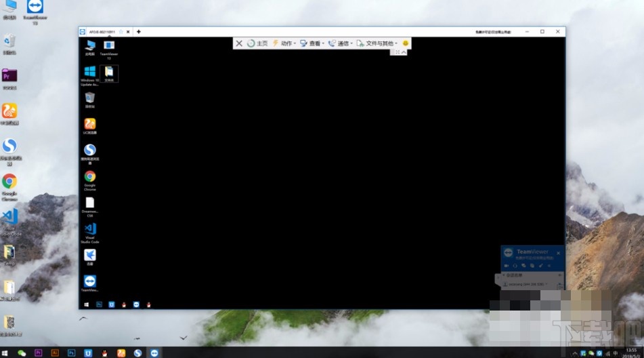Click Photoshop on the remote taskbar
Viewport: 644px width, 358px height.
point(99,304)
